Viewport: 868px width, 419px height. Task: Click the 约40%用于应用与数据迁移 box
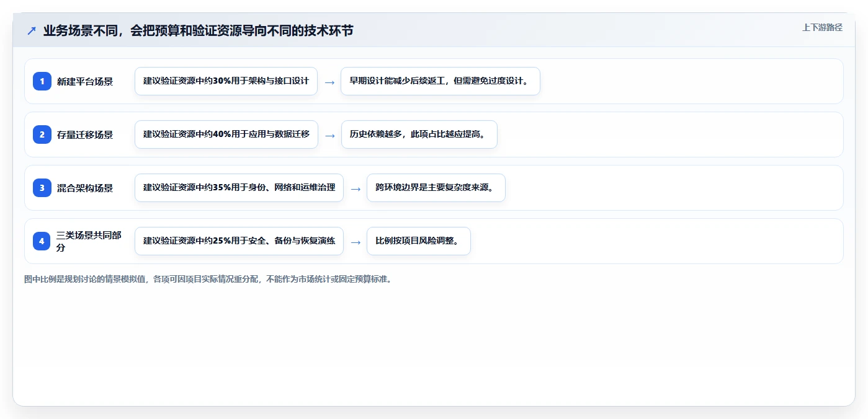pos(226,135)
